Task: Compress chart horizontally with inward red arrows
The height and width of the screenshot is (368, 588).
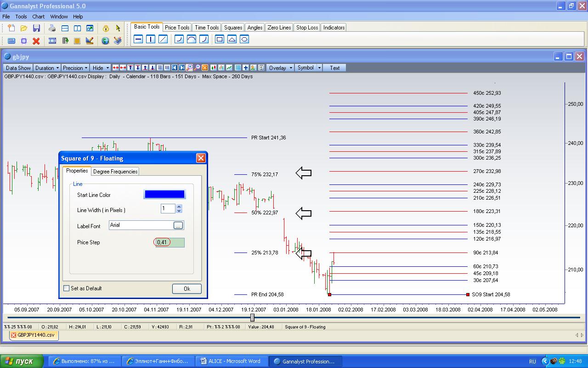Action: coord(116,68)
